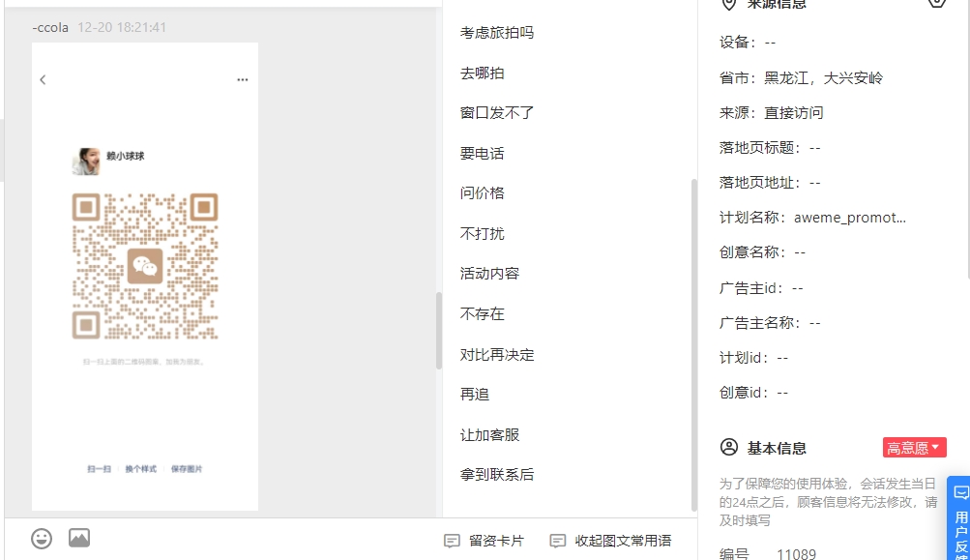This screenshot has height=560, width=970.
Task: Open the emoji picker smiley icon
Action: coord(42,539)
